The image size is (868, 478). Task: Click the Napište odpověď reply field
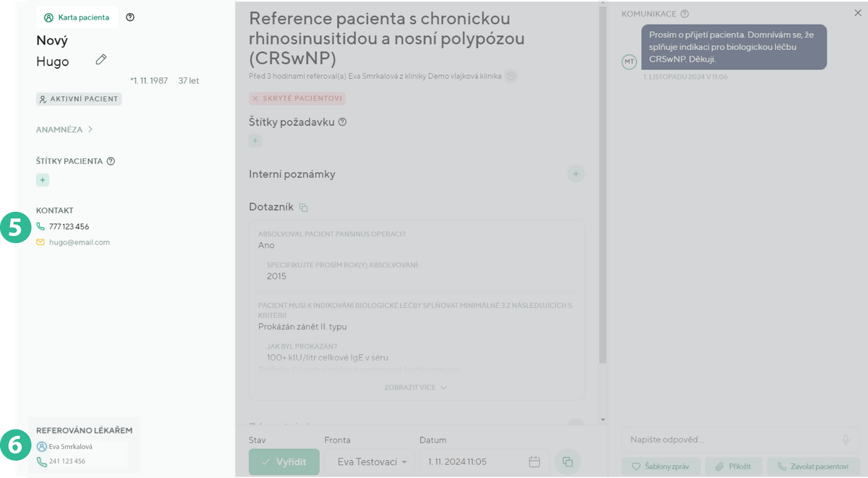pos(727,440)
